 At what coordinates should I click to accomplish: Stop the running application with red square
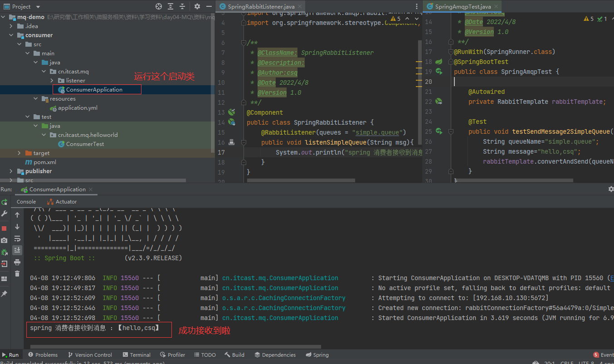click(5, 228)
